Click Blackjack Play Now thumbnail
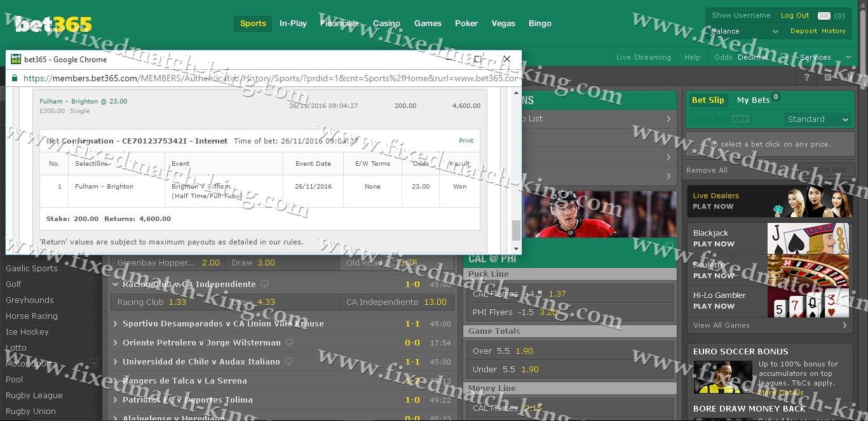 click(808, 238)
